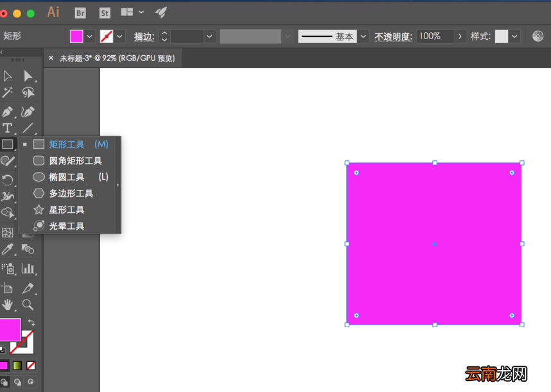This screenshot has height=392, width=551.
Task: Select the Shaper brush tool
Action: click(8, 161)
